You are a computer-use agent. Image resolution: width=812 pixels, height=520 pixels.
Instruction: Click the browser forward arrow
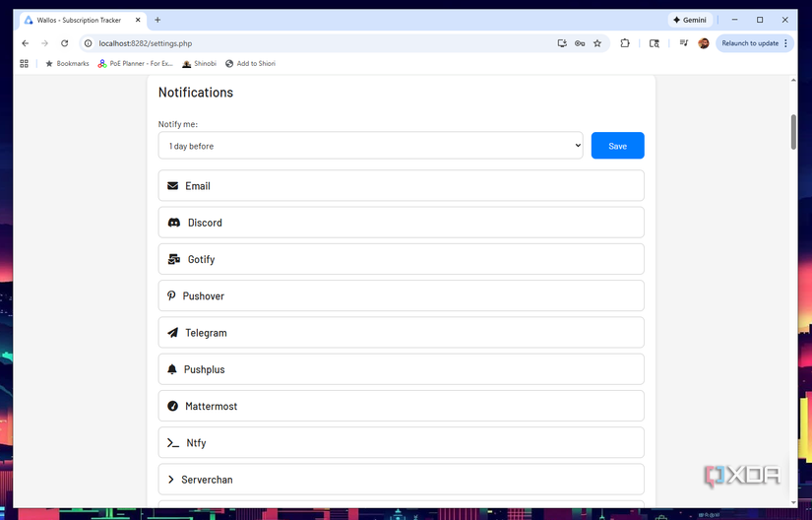coord(44,43)
